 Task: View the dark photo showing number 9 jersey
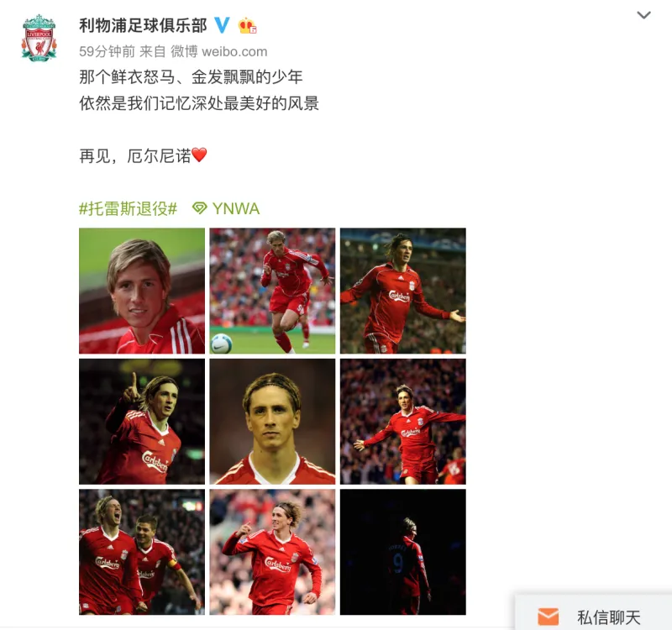click(x=403, y=552)
